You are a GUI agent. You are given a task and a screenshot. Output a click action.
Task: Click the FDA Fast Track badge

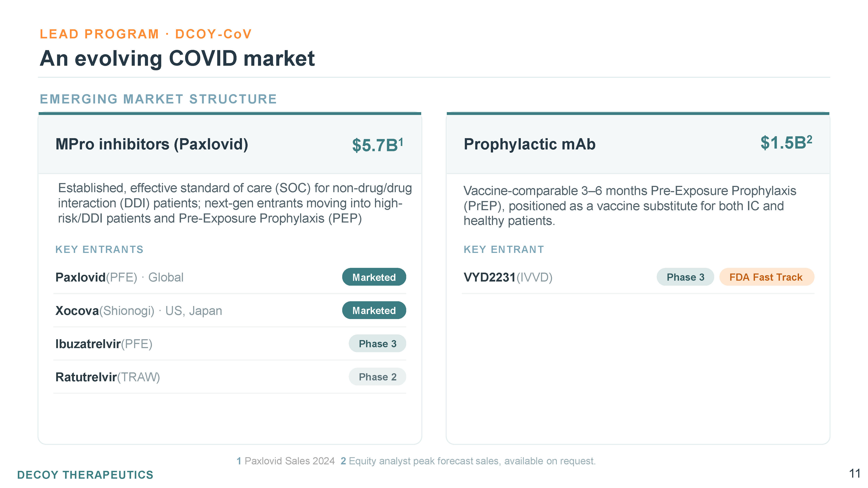click(x=767, y=277)
